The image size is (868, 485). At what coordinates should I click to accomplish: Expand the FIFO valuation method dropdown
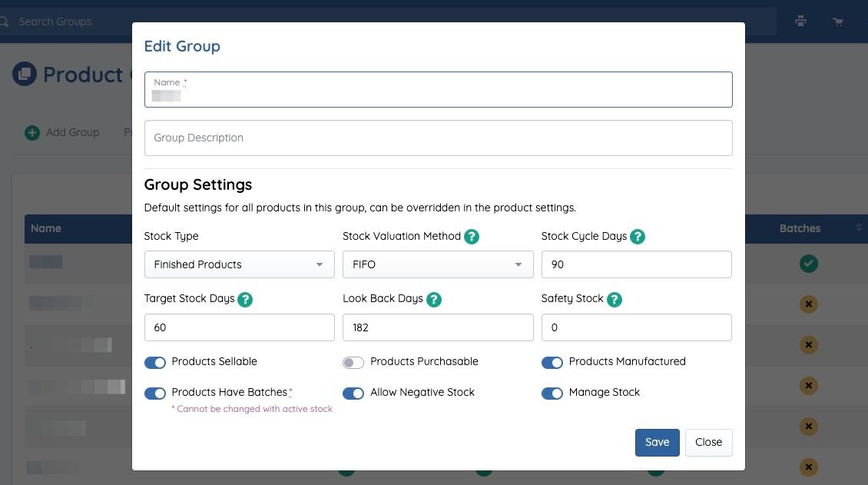click(438, 264)
